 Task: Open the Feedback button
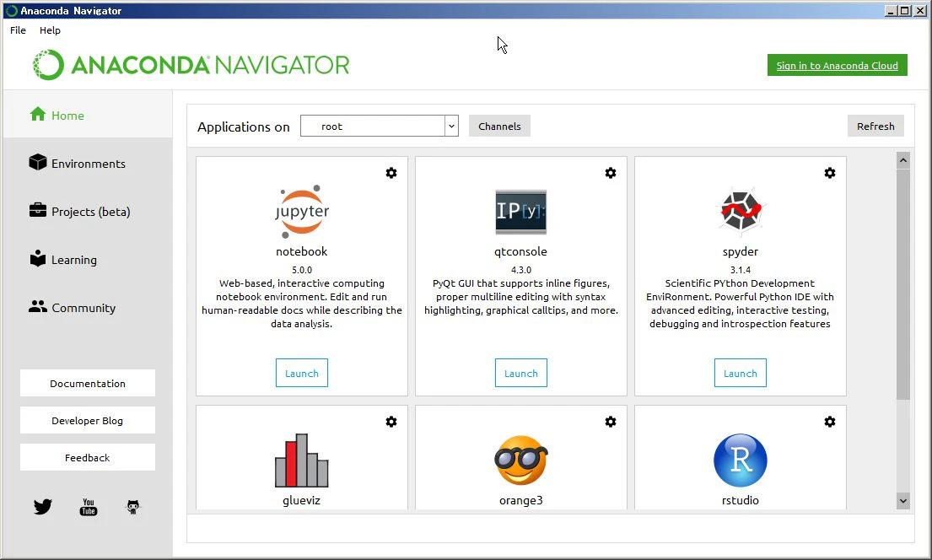pos(88,457)
